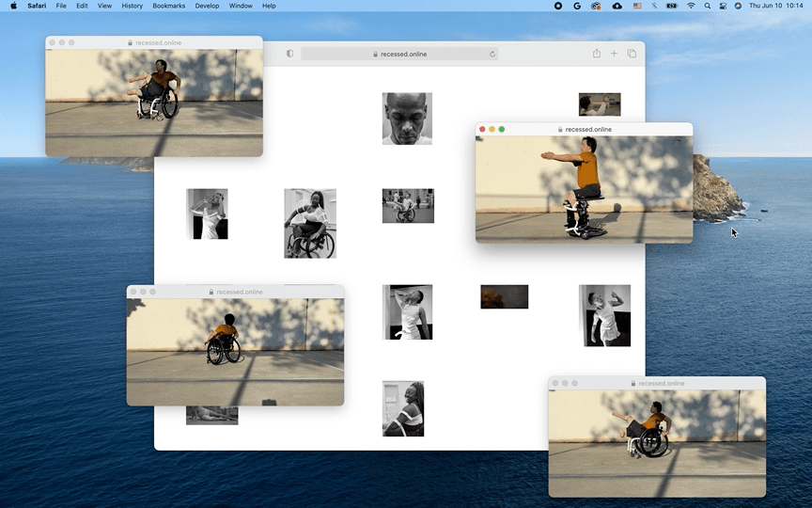Reload the page with the refresh icon
The height and width of the screenshot is (508, 812).
(492, 54)
